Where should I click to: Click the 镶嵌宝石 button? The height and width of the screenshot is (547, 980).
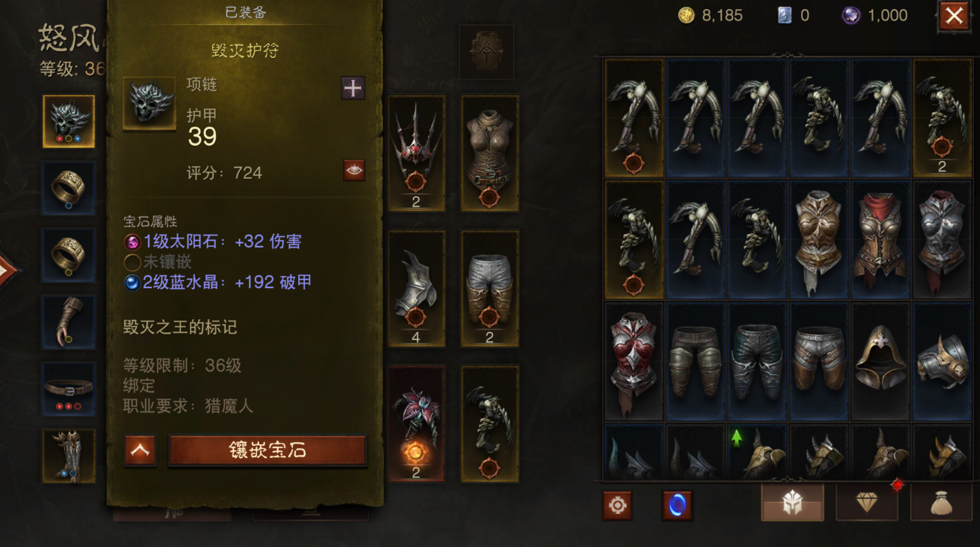pyautogui.click(x=267, y=450)
